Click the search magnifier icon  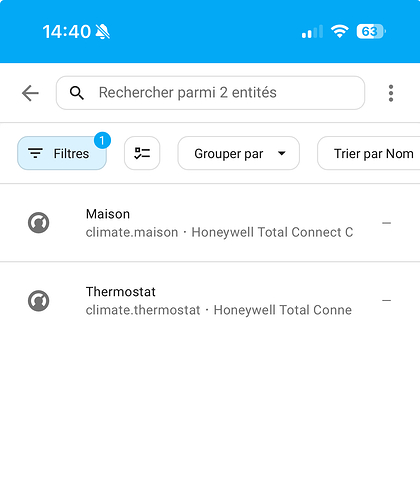(x=77, y=93)
